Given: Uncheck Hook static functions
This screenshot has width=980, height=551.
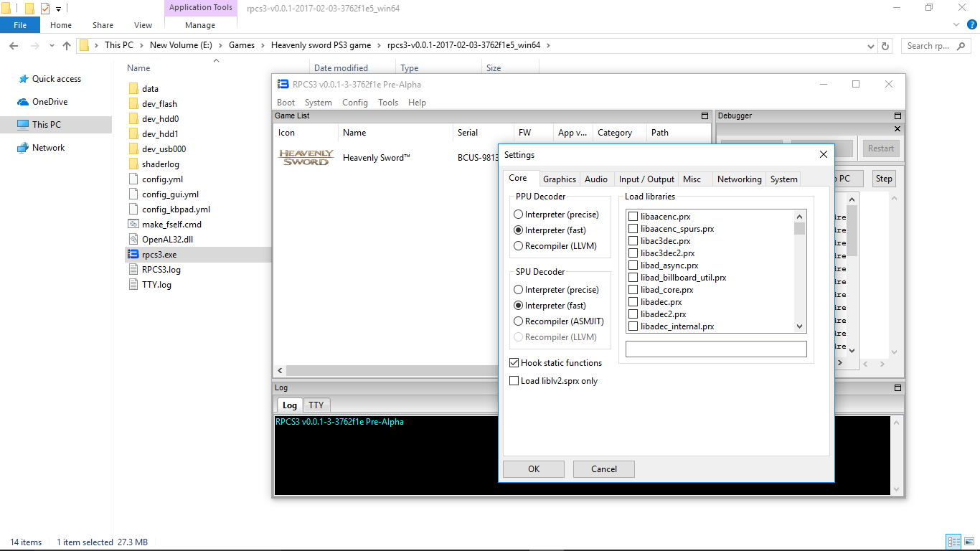Looking at the screenshot, I should tap(514, 363).
